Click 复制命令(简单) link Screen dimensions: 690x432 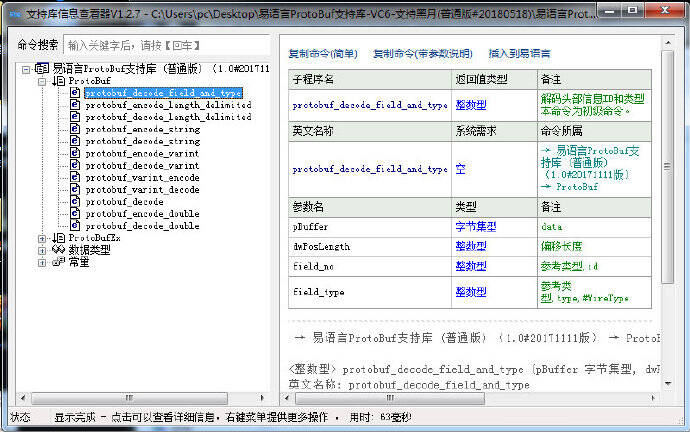323,54
